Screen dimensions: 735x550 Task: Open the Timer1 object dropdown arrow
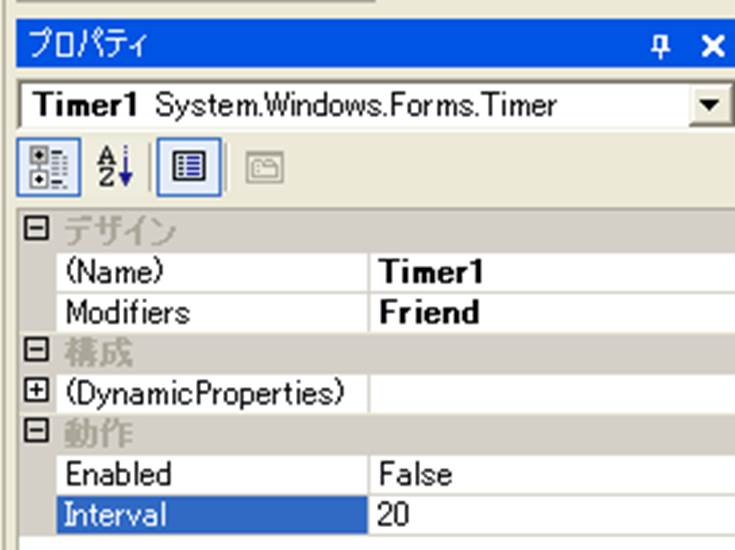point(711,105)
